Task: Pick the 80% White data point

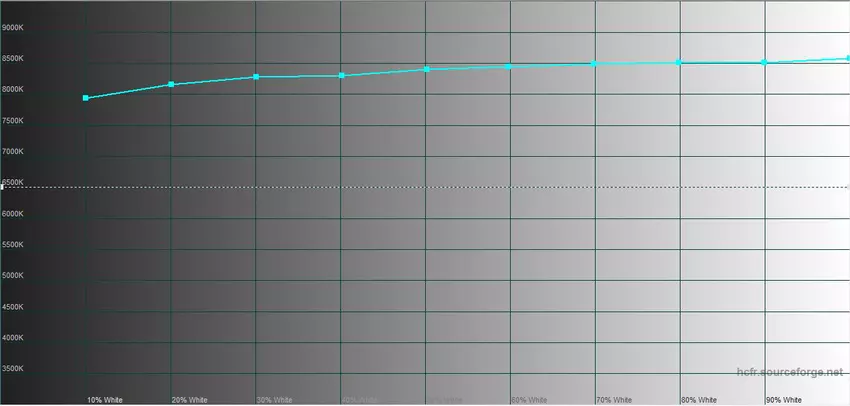Action: (x=679, y=63)
